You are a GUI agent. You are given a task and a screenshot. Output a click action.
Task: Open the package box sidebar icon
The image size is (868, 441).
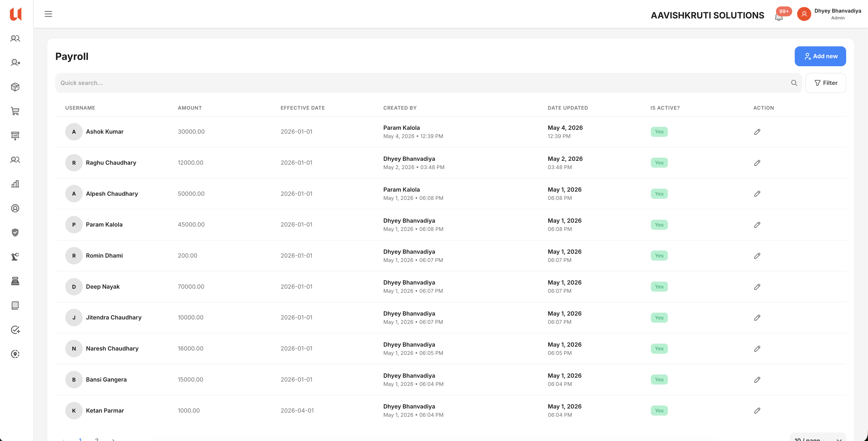pyautogui.click(x=15, y=87)
